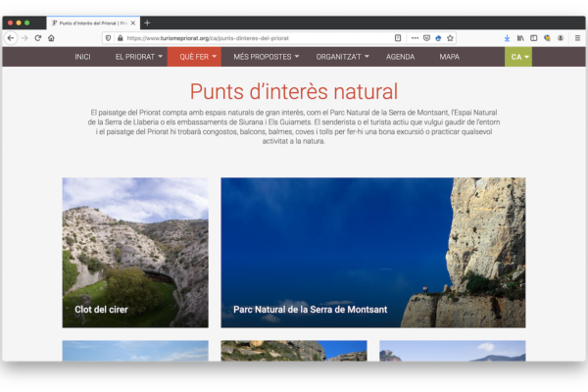Viewport: 588px width, 392px height.
Task: Toggle the sidebar view icon
Action: point(534,38)
